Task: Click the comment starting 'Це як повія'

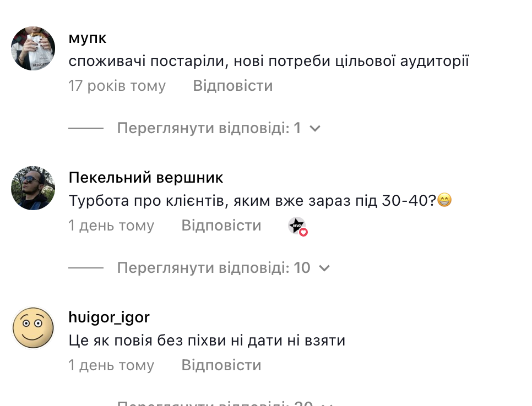Action: click(x=207, y=341)
